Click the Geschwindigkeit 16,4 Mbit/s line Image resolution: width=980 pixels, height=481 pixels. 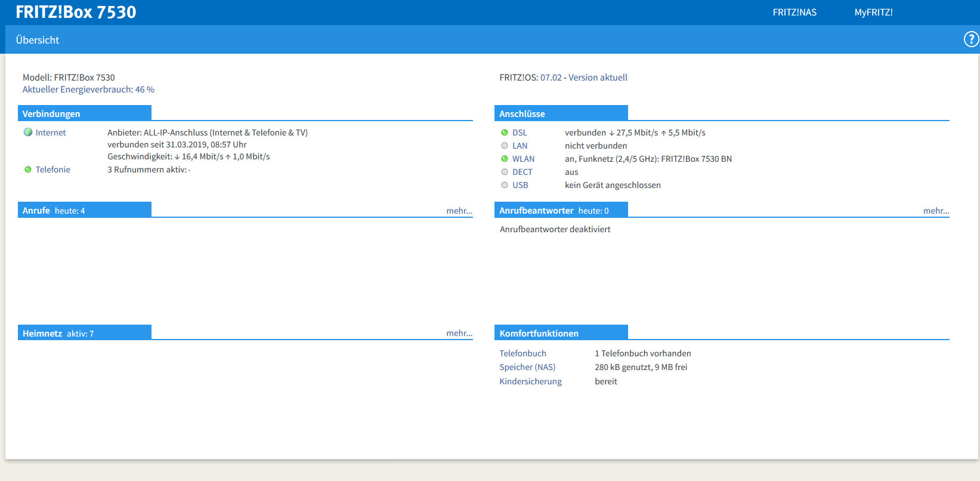click(188, 156)
